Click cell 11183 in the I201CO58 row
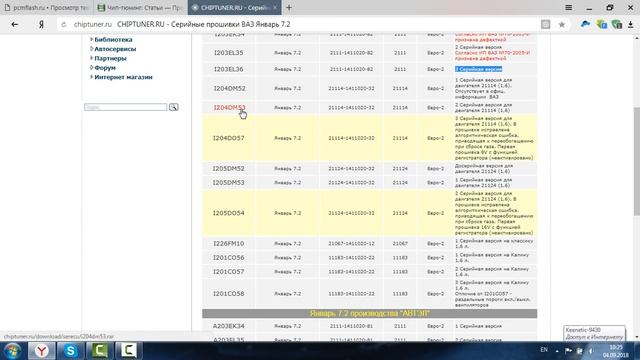Viewport: 640px width, 360px height. tap(400, 294)
